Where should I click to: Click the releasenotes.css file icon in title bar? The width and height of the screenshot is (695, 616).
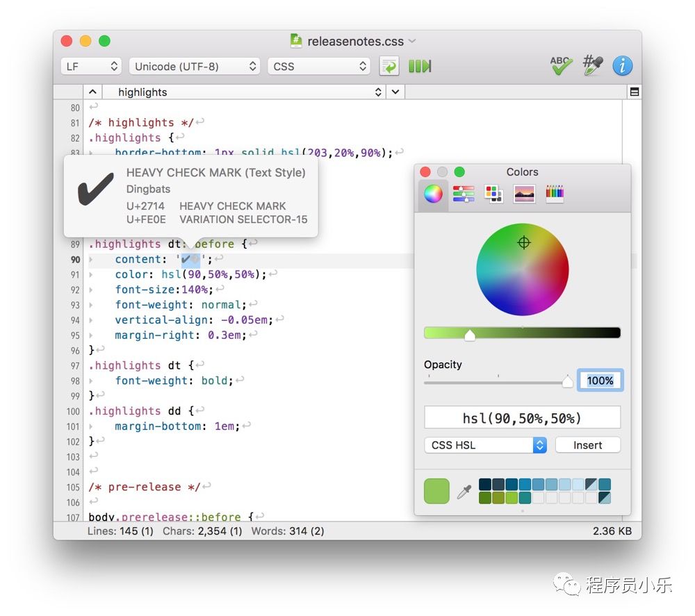coord(296,41)
